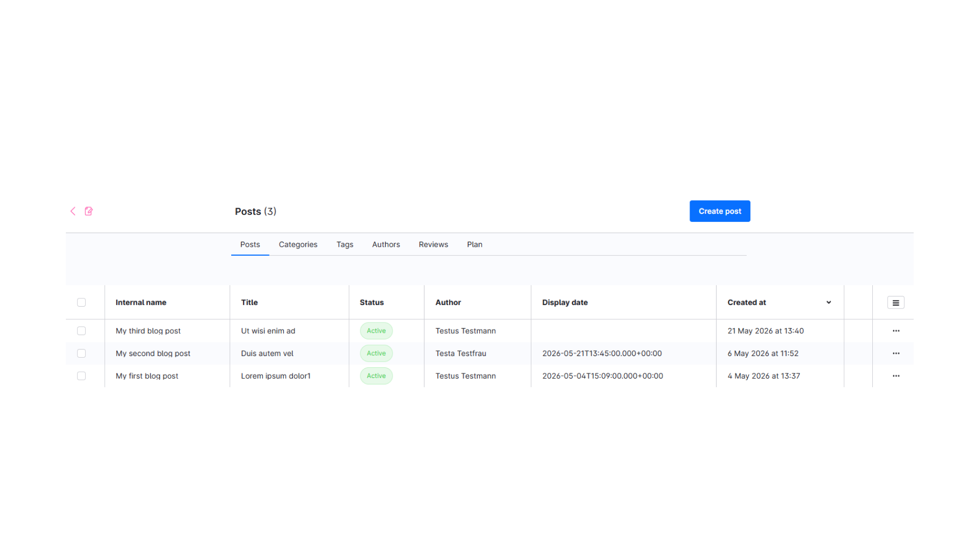This screenshot has height=551, width=980.
Task: Click the pink edit-note icon
Action: click(x=89, y=211)
